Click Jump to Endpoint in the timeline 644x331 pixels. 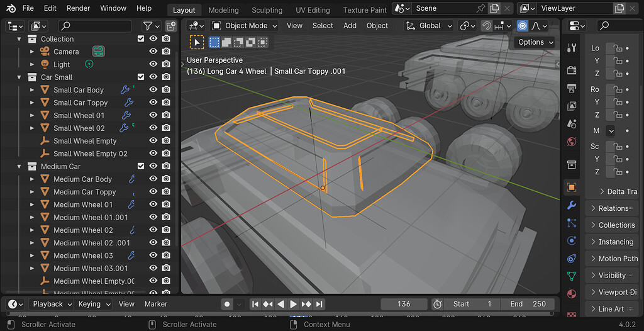click(x=319, y=304)
